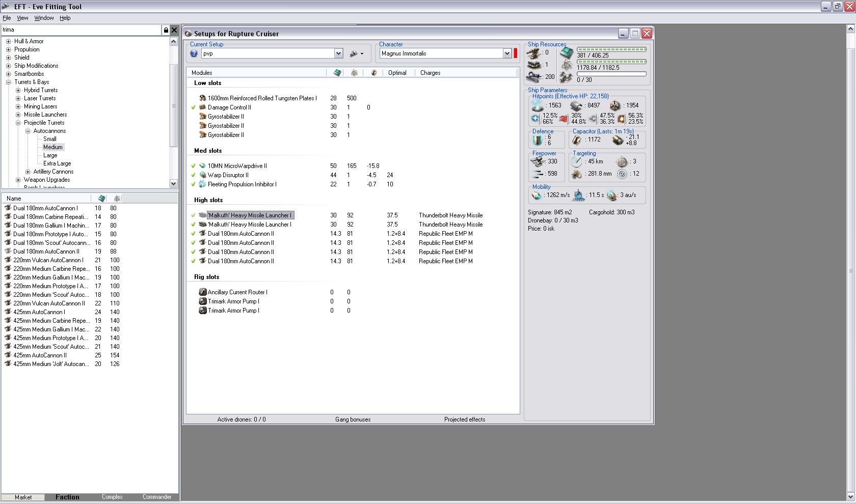Switch to the Complex tab
Viewport: 856px width, 504px height.
[x=112, y=497]
